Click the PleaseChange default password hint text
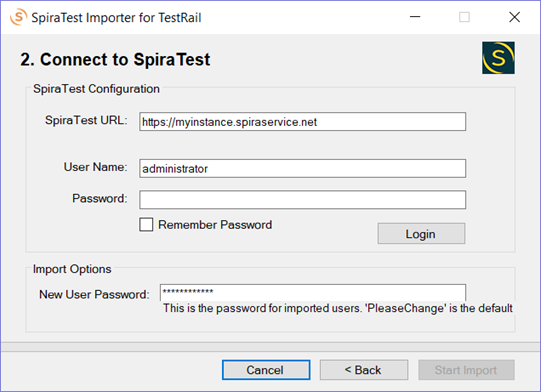This screenshot has width=541, height=392. (338, 308)
